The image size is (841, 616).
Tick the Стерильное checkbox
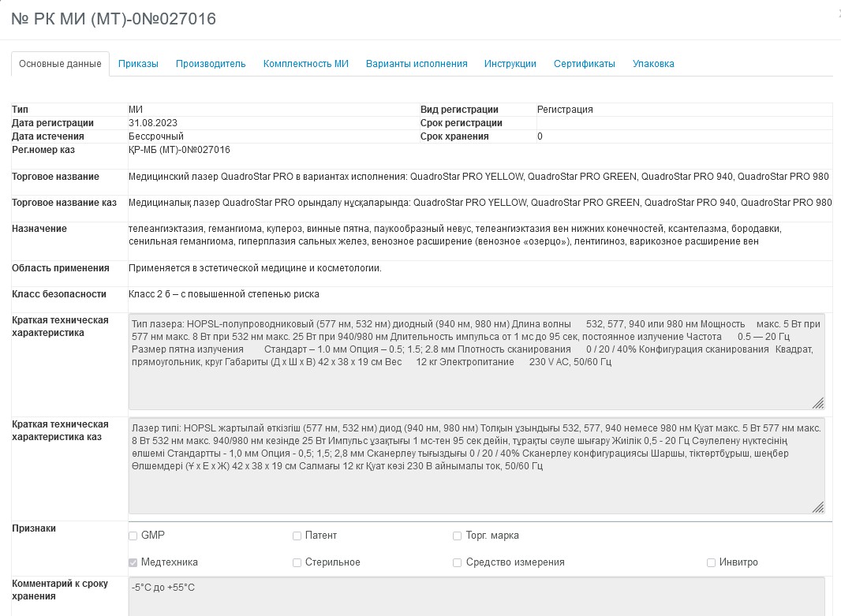297,563
